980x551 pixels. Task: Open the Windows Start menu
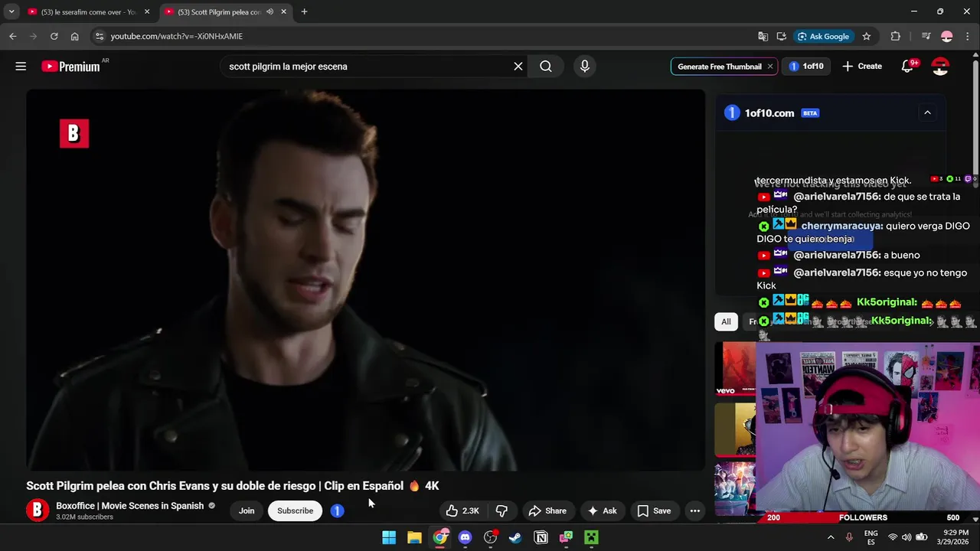(x=389, y=537)
